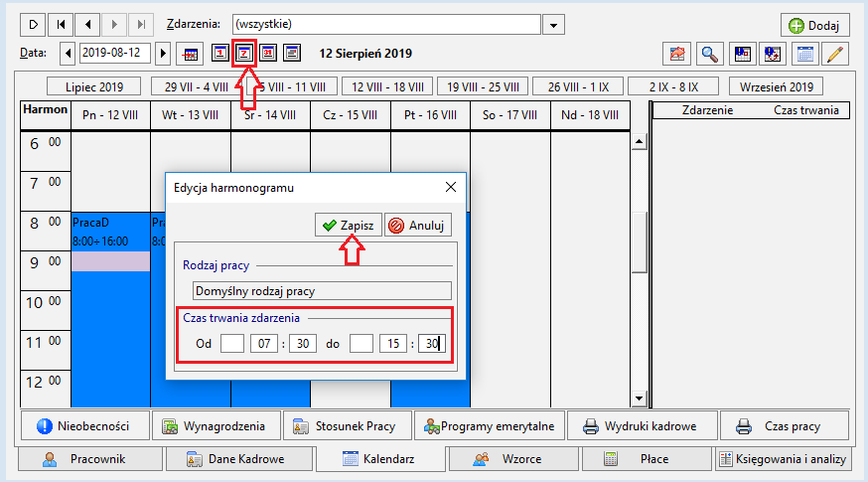
Task: Switch to seven-day week view
Action: click(244, 54)
